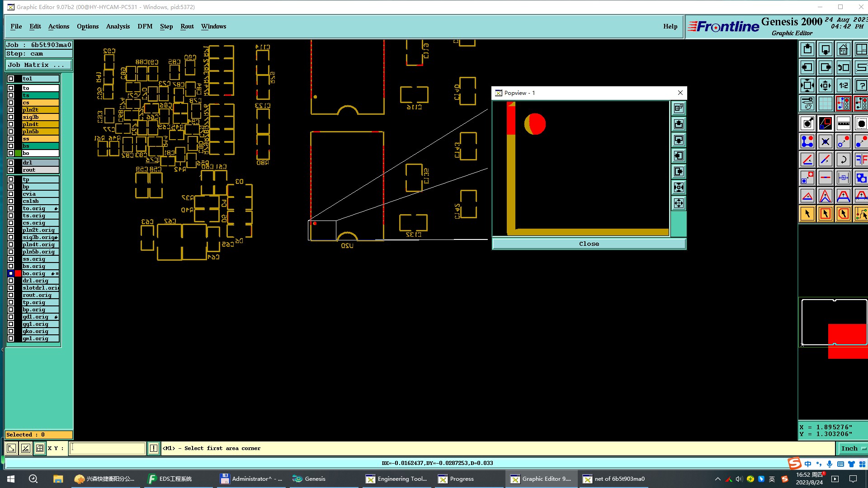Open the DFM menu
Image resolution: width=868 pixels, height=488 pixels.
[145, 26]
